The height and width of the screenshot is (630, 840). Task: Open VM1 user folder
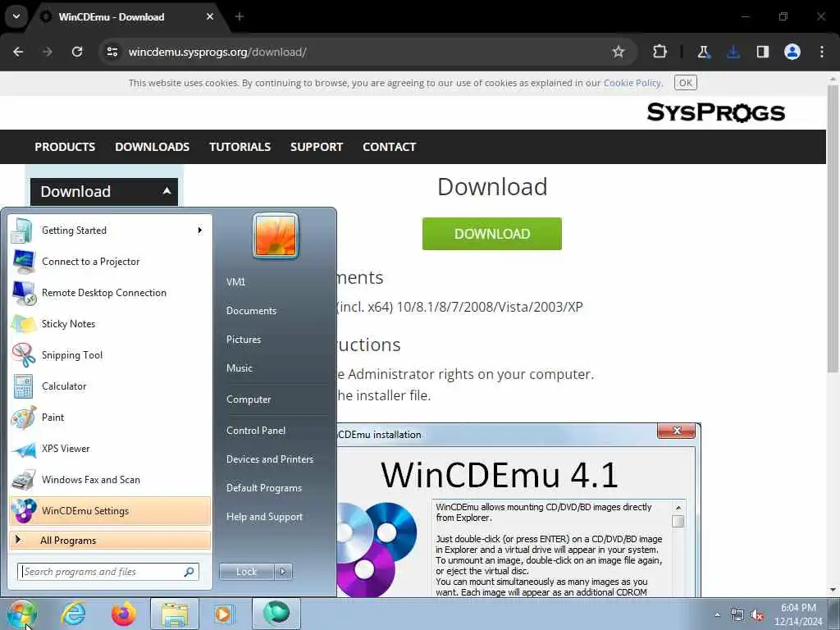point(235,282)
